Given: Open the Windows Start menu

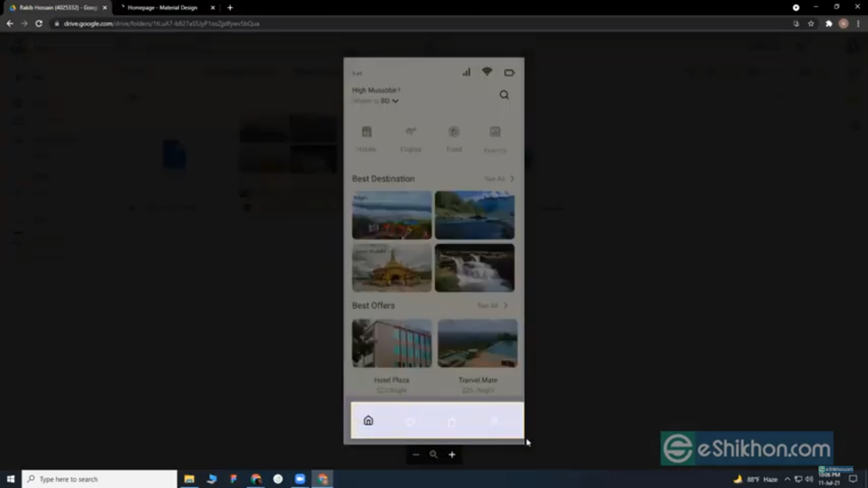Looking at the screenshot, I should point(10,479).
